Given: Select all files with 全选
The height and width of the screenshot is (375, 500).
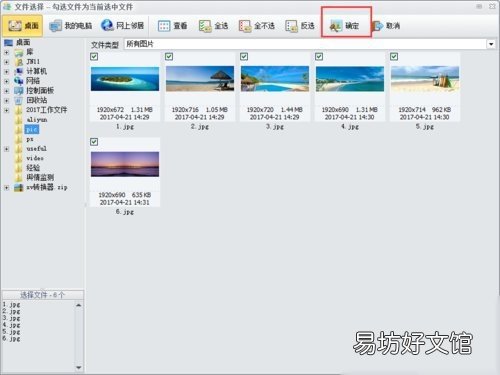Looking at the screenshot, I should tap(213, 26).
